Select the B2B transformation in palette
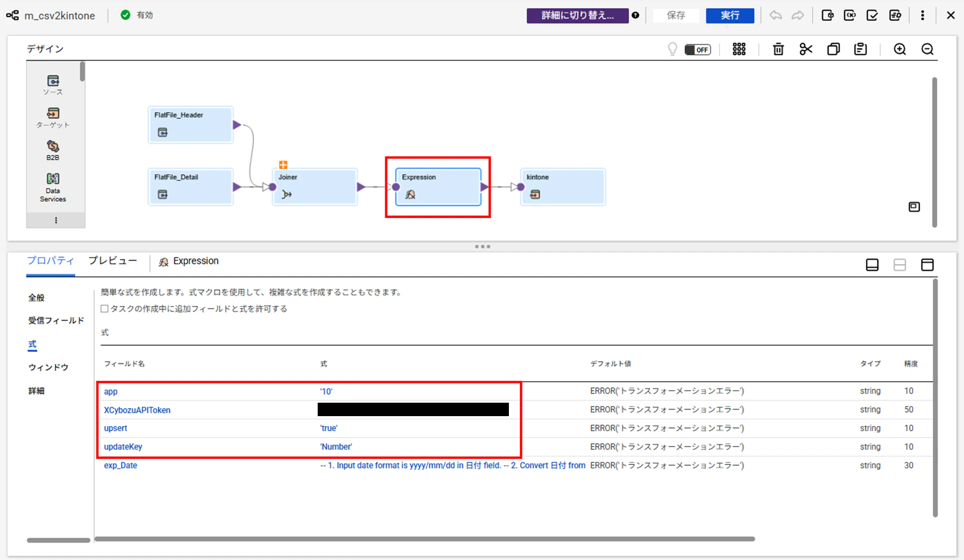The width and height of the screenshot is (964, 560). [x=53, y=150]
